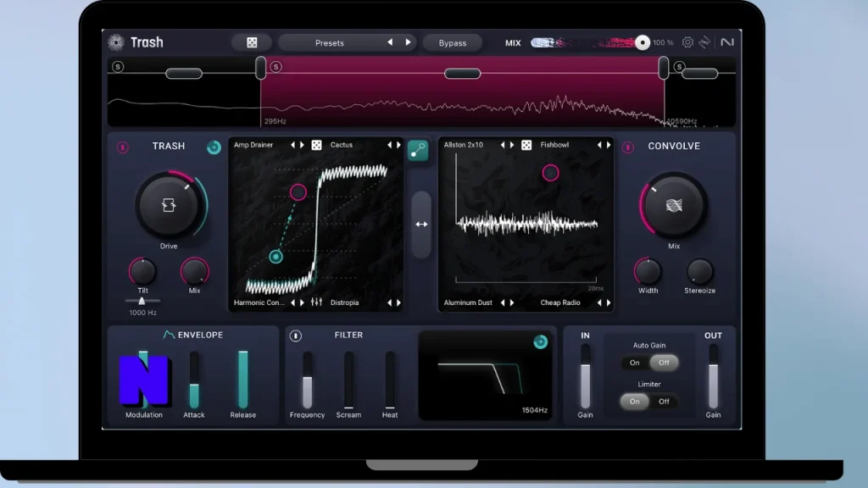Viewport: 868px width, 488px height.
Task: Click the Trash logo icon
Action: click(x=116, y=42)
